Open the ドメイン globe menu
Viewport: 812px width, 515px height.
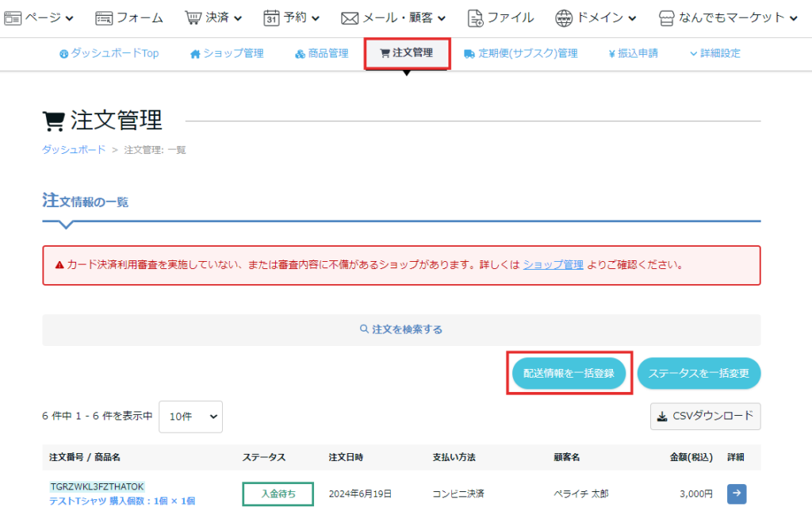click(596, 17)
